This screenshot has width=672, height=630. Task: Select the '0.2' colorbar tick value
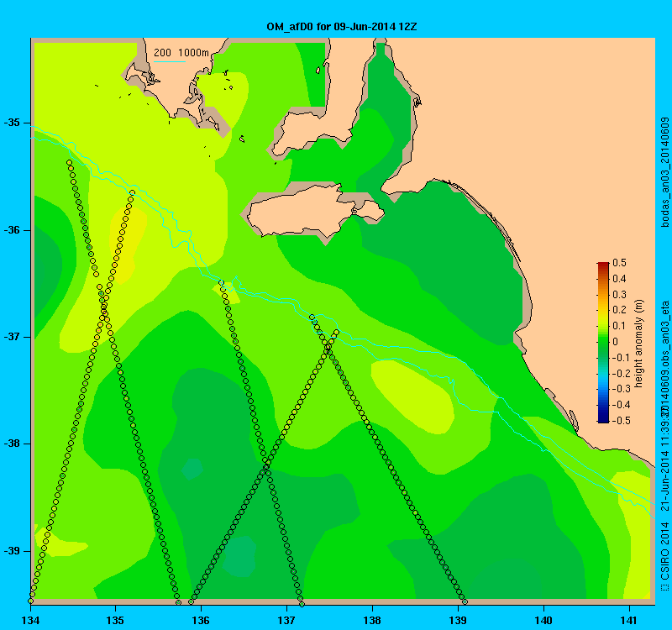(x=619, y=310)
